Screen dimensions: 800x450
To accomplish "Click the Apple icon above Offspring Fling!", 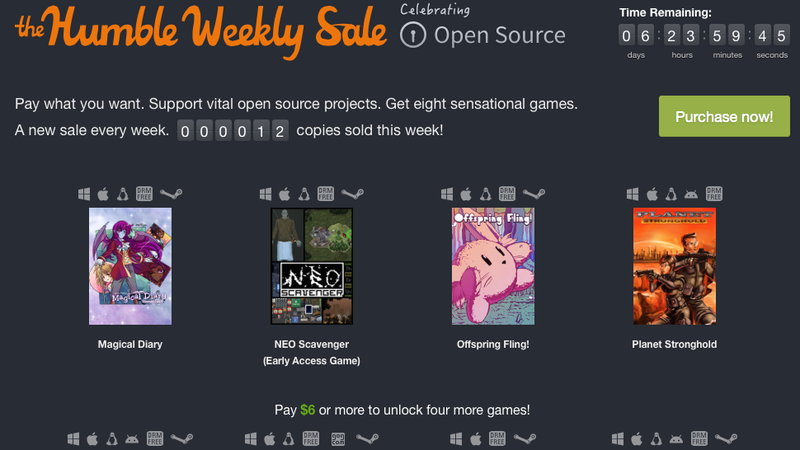I will pyautogui.click(x=466, y=194).
